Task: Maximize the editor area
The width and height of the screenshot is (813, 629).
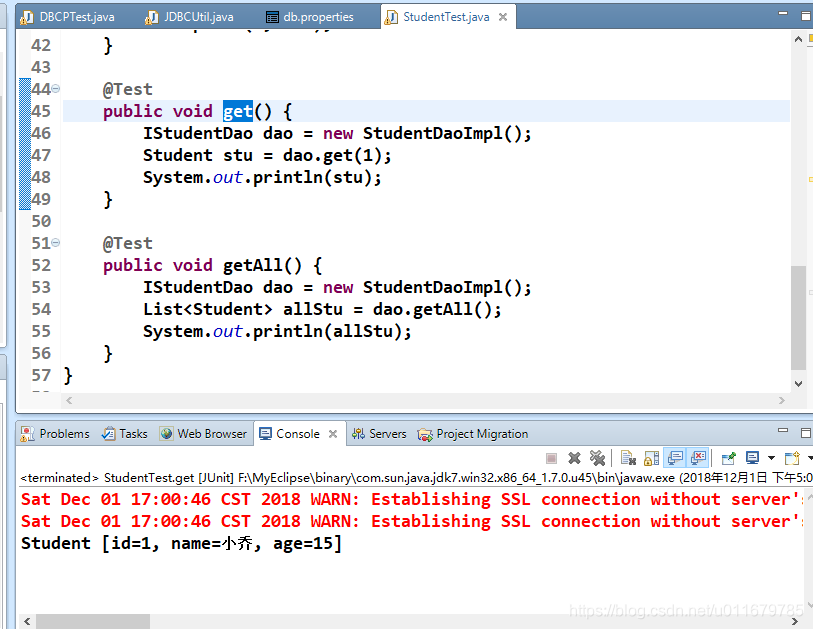Action: pyautogui.click(x=806, y=16)
